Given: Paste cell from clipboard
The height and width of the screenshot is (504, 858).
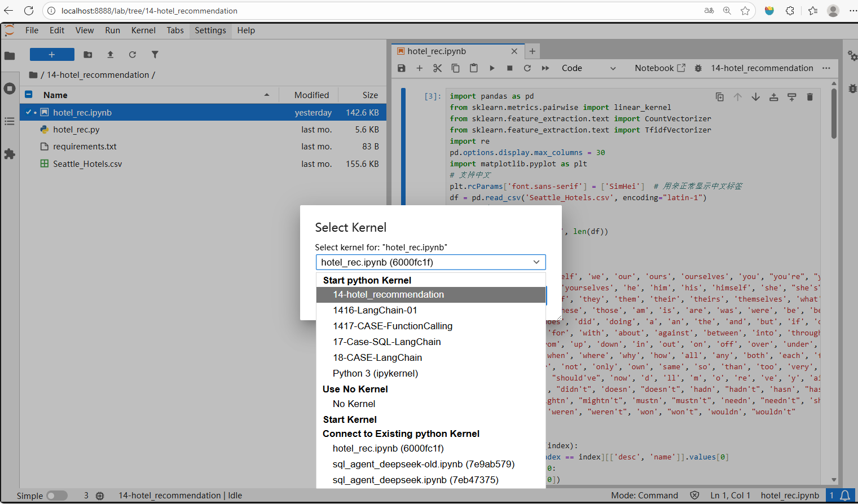Looking at the screenshot, I should pos(473,68).
